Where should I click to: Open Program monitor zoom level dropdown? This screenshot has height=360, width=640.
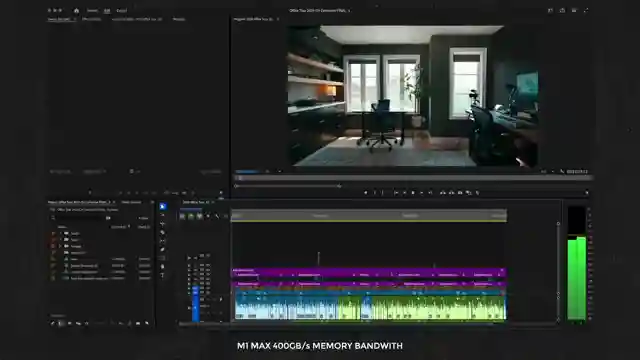[x=273, y=172]
